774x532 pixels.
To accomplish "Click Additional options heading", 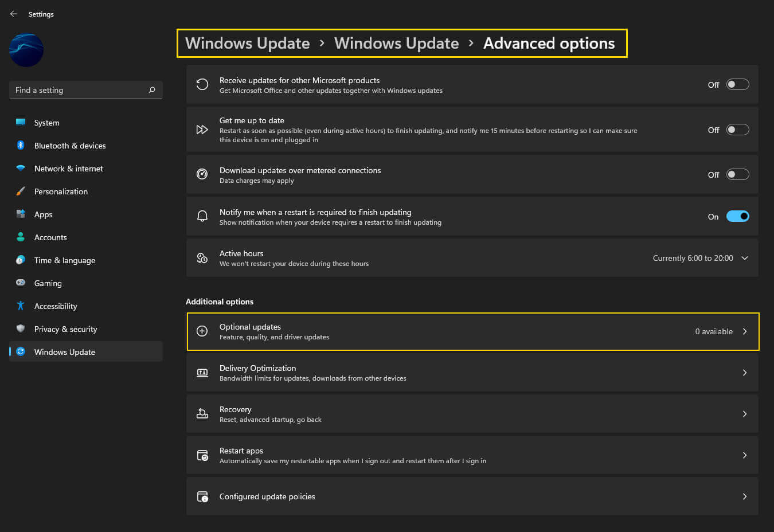I will (x=220, y=302).
